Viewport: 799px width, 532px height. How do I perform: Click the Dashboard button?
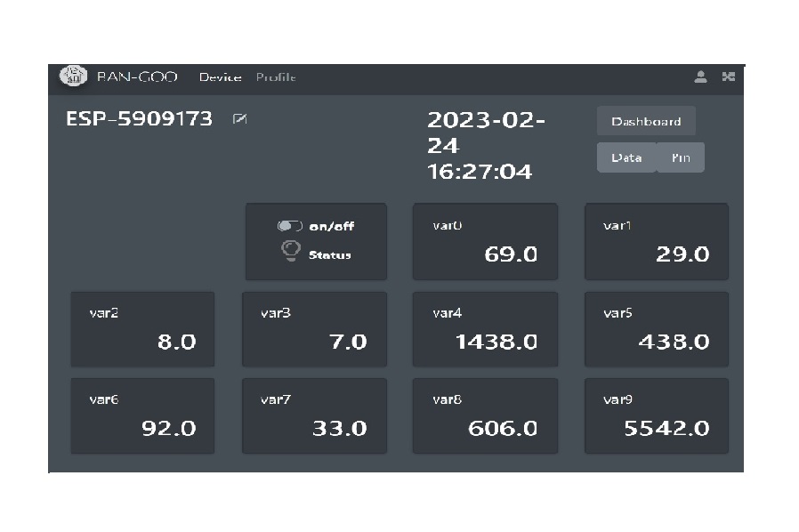coord(646,121)
